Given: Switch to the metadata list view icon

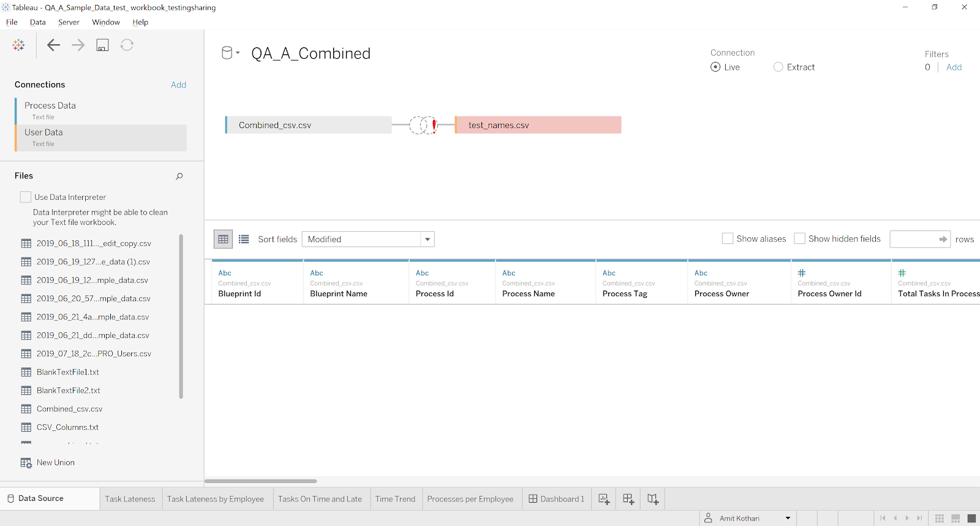Looking at the screenshot, I should [244, 239].
